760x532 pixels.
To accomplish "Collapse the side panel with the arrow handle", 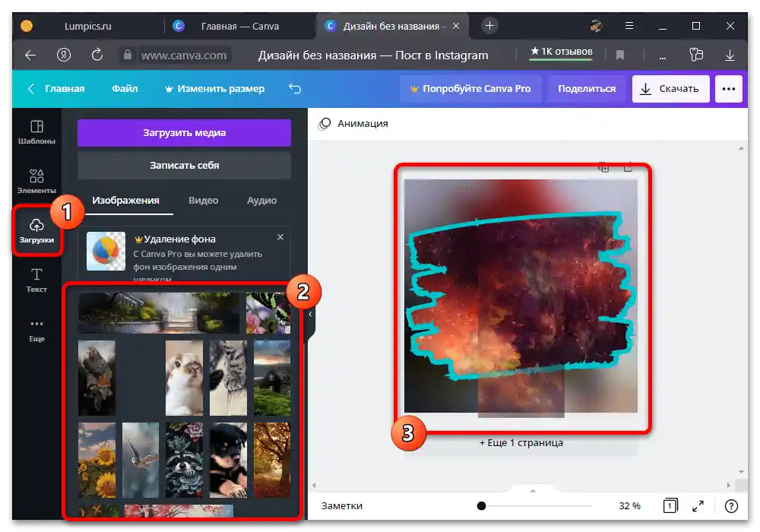I will (310, 314).
